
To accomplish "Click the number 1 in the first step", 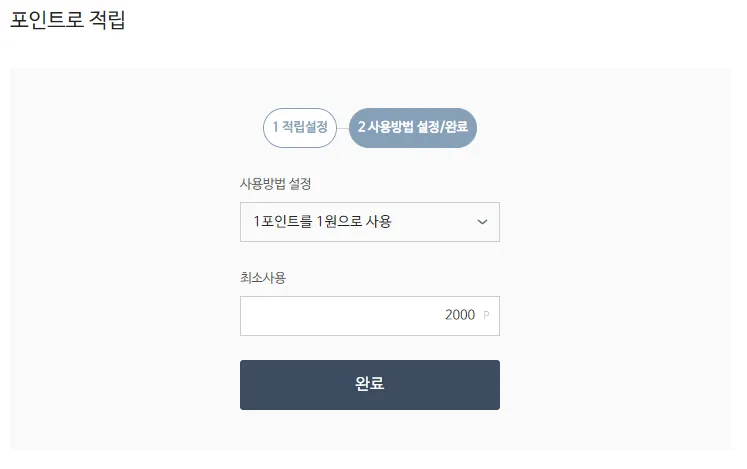I will click(x=276, y=127).
